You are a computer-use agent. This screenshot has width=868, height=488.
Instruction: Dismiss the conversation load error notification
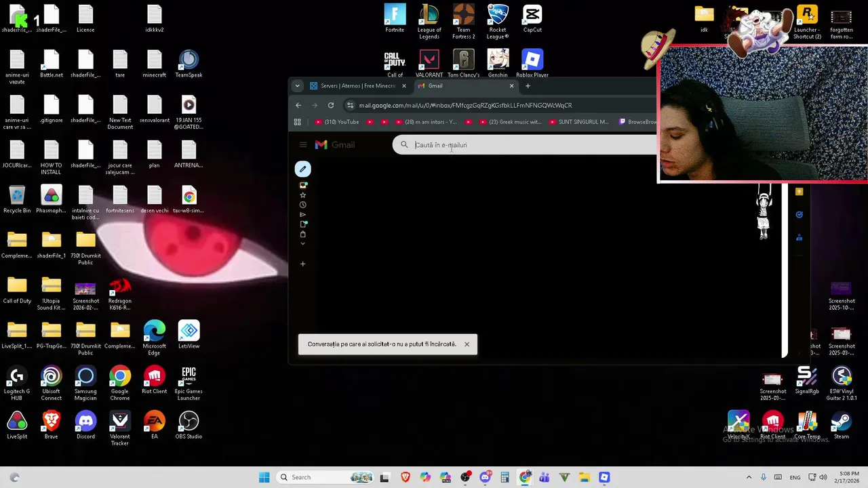click(x=467, y=344)
